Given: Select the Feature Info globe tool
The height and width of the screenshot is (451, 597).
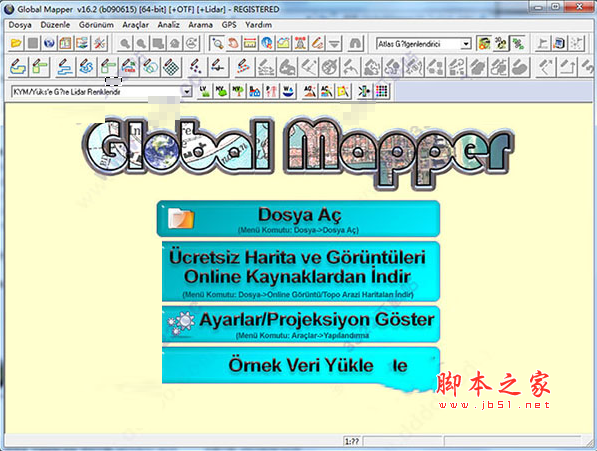Looking at the screenshot, I should click(267, 43).
